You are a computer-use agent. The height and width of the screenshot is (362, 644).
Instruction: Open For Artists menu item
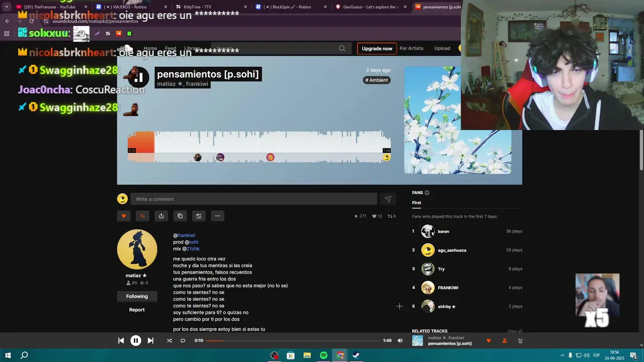click(412, 48)
